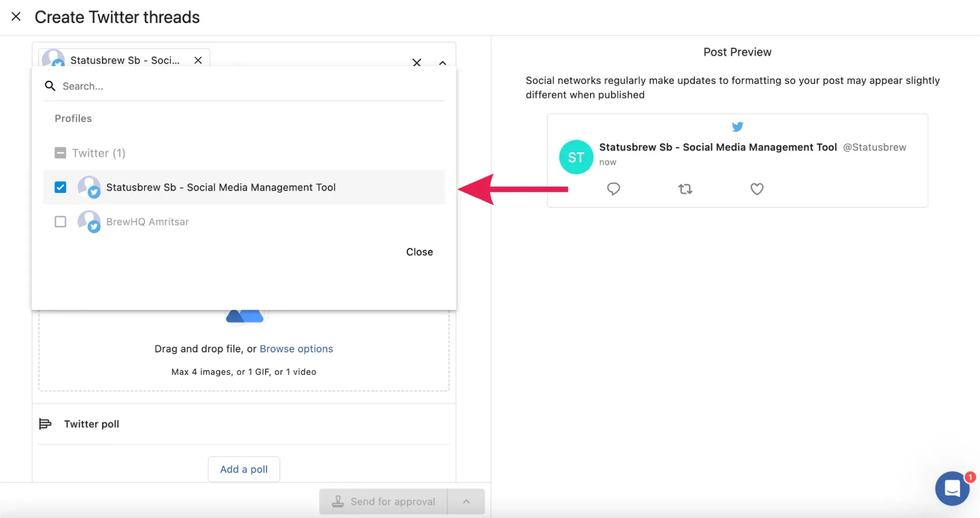Expand Send for approval options arrow
This screenshot has width=980, height=518.
466,501
